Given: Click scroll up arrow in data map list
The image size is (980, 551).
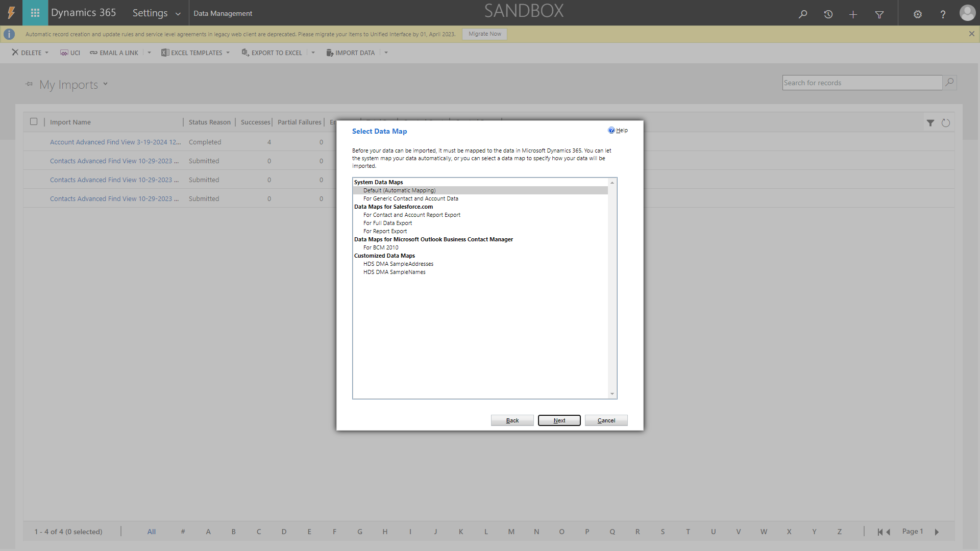Looking at the screenshot, I should pyautogui.click(x=612, y=183).
